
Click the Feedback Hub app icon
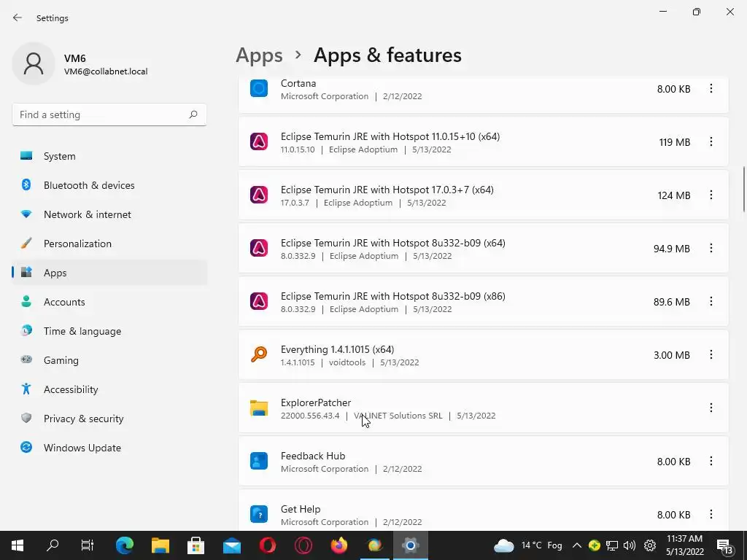259,462
